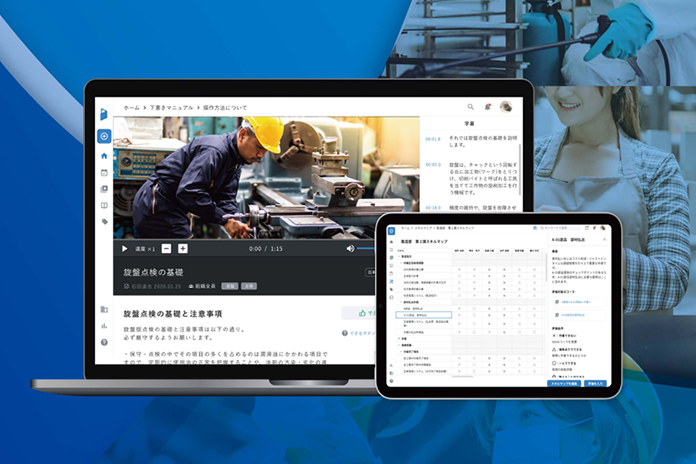Click the search magnifier icon in laptop header
Image resolution: width=696 pixels, height=464 pixels.
pos(471,106)
